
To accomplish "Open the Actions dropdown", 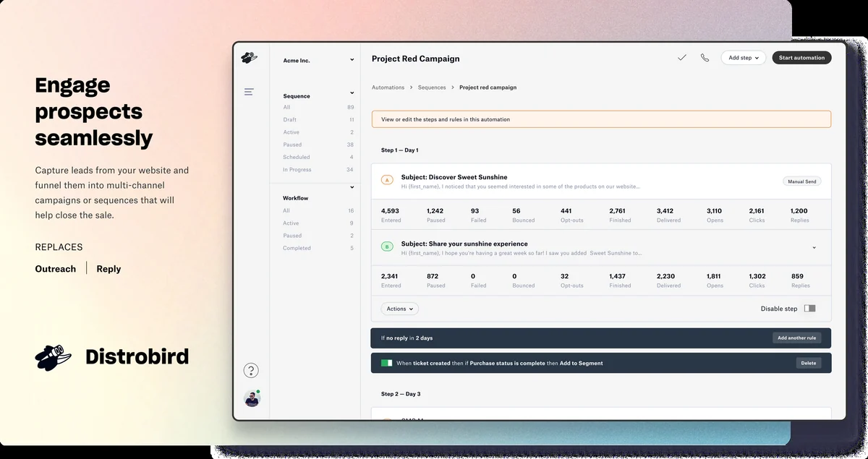I will 400,309.
